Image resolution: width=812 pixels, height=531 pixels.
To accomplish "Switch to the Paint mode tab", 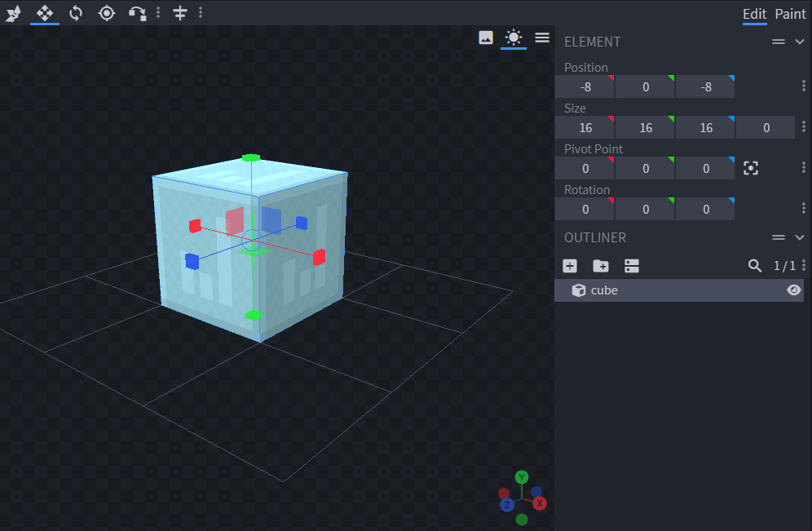I will click(790, 14).
